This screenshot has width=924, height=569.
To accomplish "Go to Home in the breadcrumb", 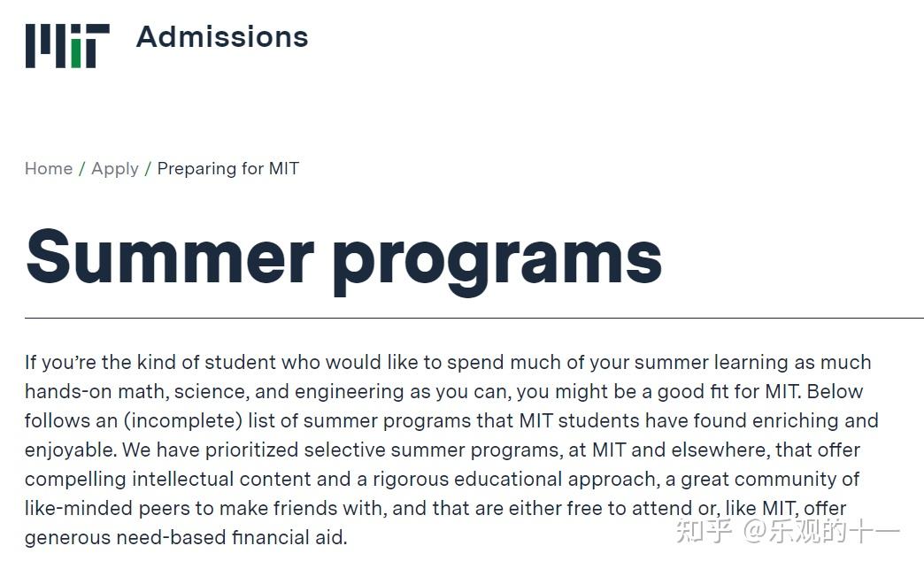I will click(x=49, y=168).
